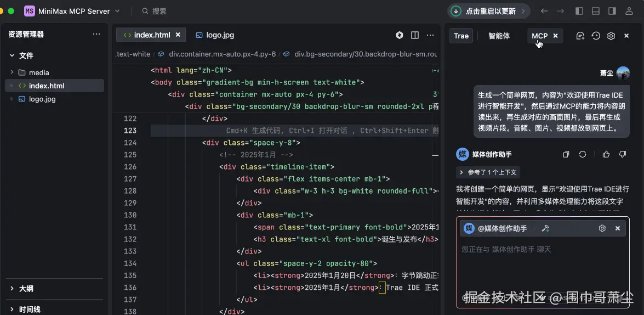Toggle the bottom panel layout icon
Image resolution: width=644 pixels, height=315 pixels.
point(596,11)
